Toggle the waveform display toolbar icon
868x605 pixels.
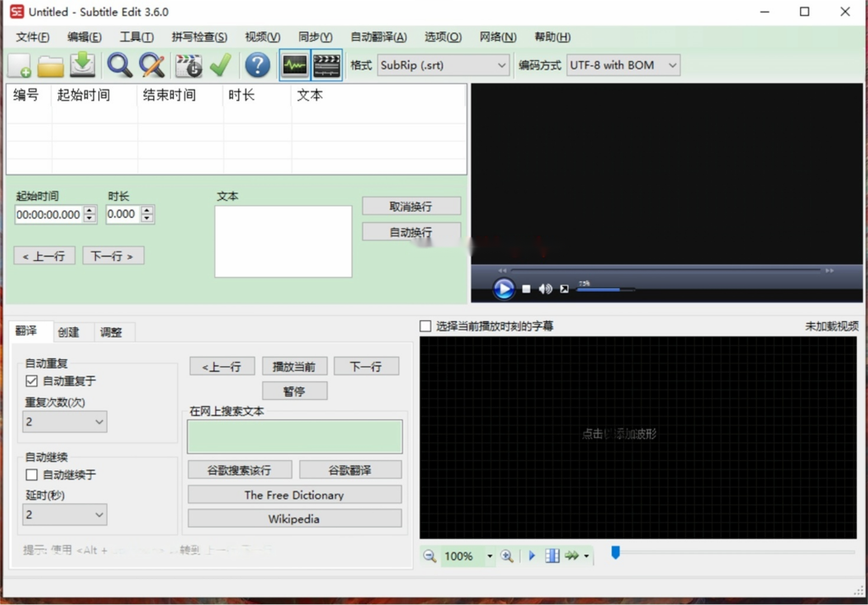[x=295, y=65]
